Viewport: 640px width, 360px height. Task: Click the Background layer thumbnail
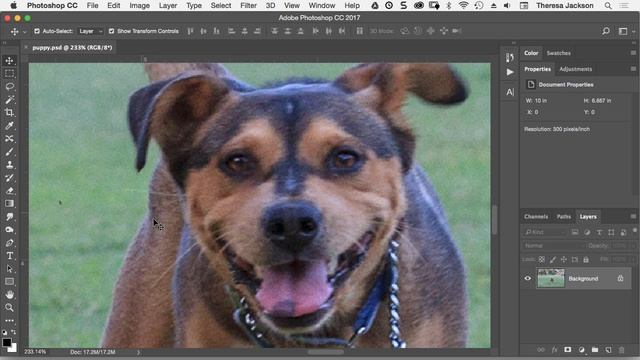pyautogui.click(x=551, y=278)
